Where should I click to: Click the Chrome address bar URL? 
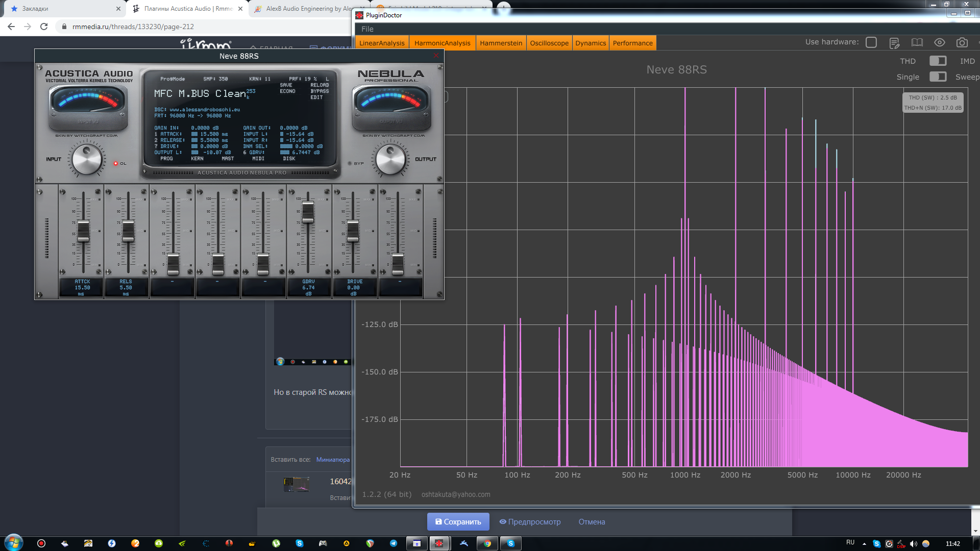(x=133, y=27)
